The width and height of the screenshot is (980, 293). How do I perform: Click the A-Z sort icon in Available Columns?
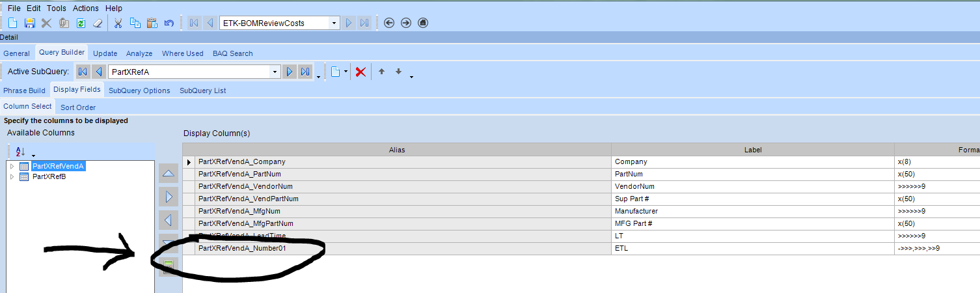click(x=20, y=151)
